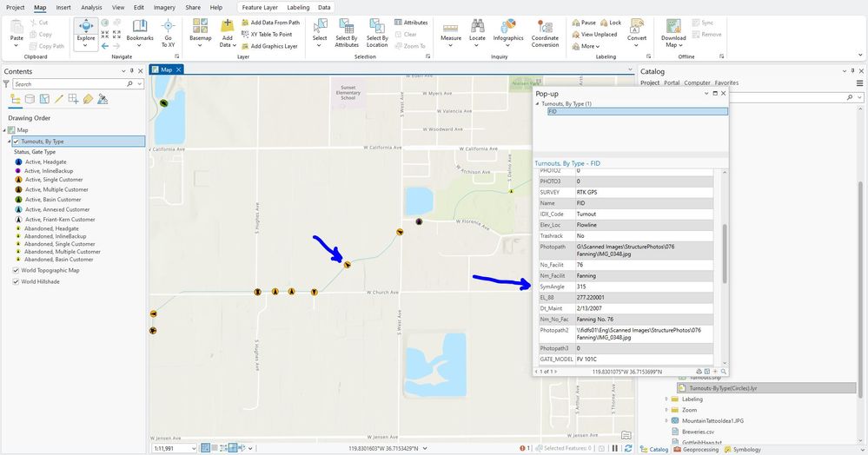Image resolution: width=868 pixels, height=455 pixels.
Task: Switch to the Labeling ribbon tab
Action: click(x=298, y=7)
